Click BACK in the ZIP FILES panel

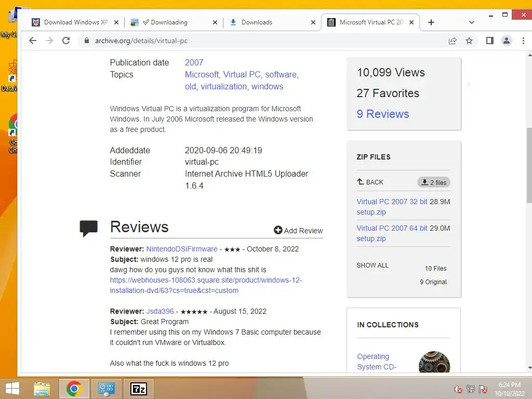(x=370, y=182)
